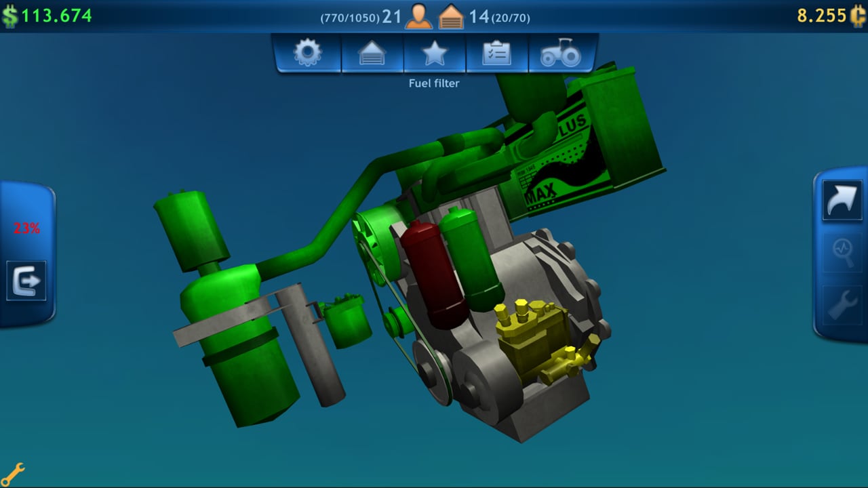The width and height of the screenshot is (868, 488).
Task: Open settings via the gear icon
Action: pyautogui.click(x=307, y=52)
